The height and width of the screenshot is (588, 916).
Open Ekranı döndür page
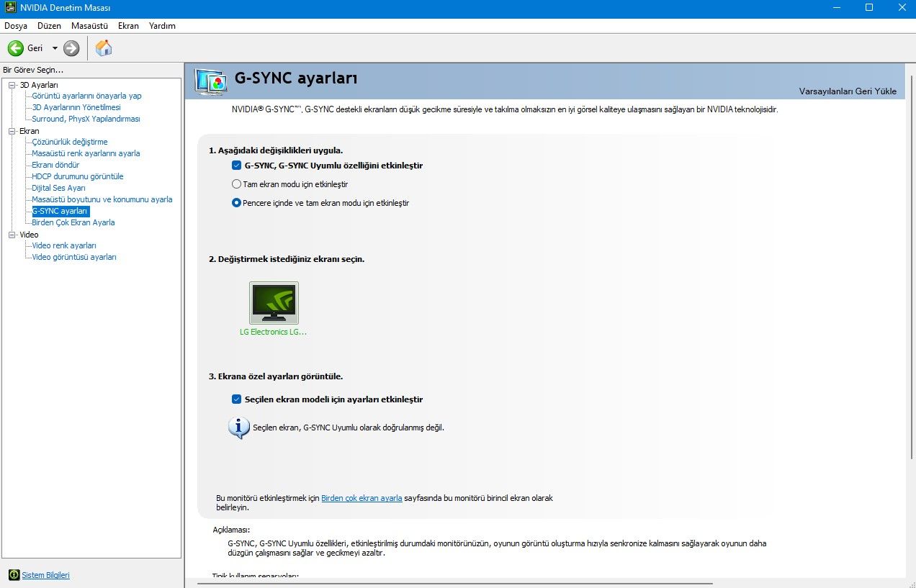(55, 165)
